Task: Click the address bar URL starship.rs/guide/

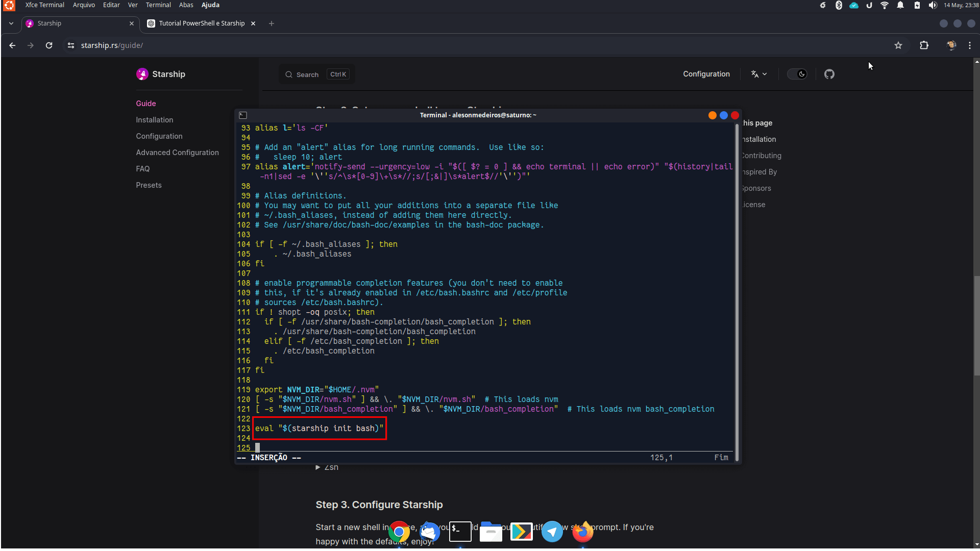Action: pos(112,45)
